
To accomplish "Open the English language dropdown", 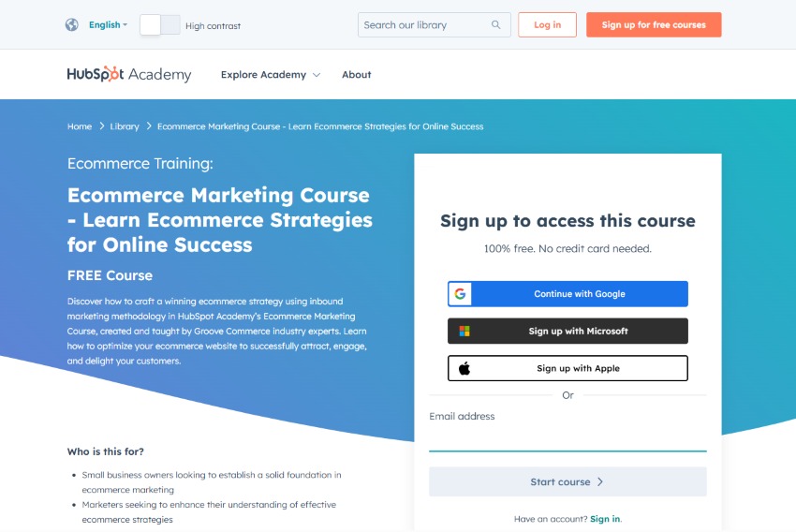I will (x=108, y=25).
